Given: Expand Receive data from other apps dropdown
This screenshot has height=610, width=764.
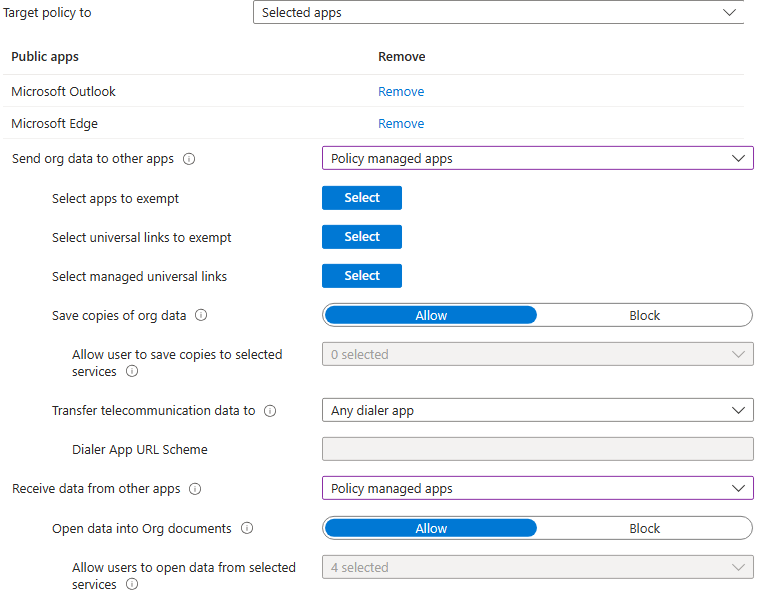Looking at the screenshot, I should [537, 489].
